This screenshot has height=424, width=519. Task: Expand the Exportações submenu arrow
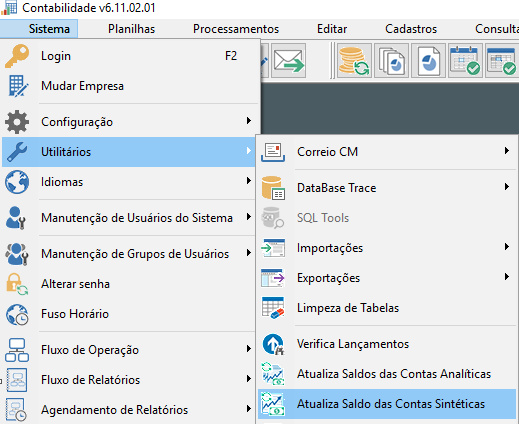coord(507,277)
